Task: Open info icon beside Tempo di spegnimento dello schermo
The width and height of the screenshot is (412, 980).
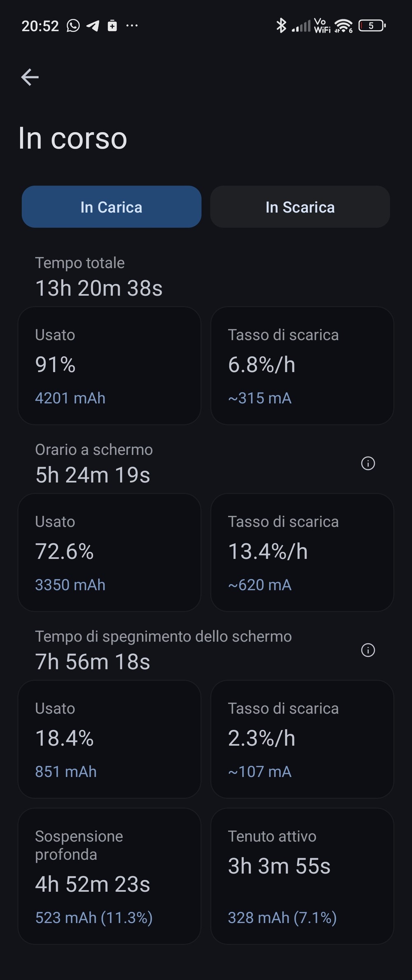Action: [x=368, y=650]
